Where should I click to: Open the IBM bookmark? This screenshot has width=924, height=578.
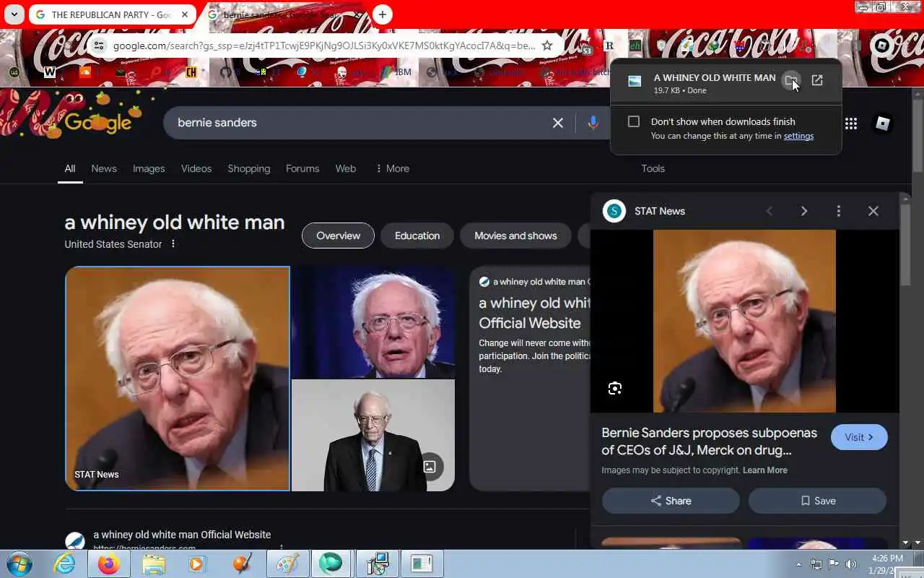click(x=394, y=72)
